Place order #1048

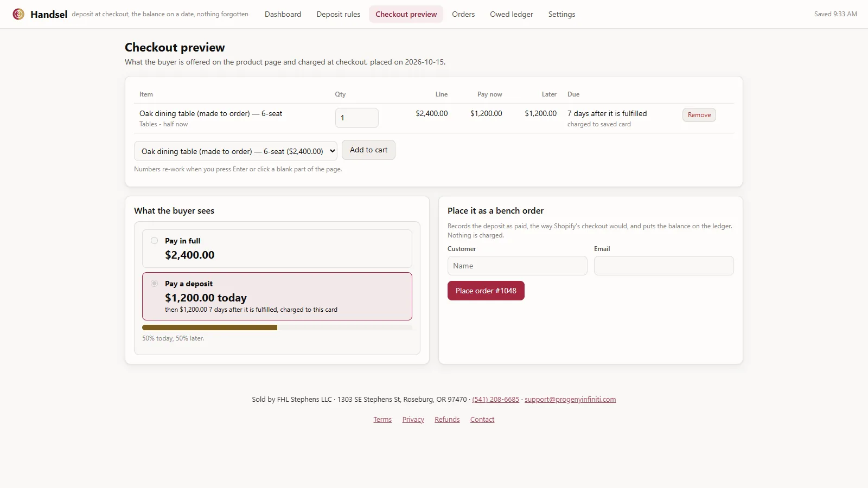pos(486,291)
